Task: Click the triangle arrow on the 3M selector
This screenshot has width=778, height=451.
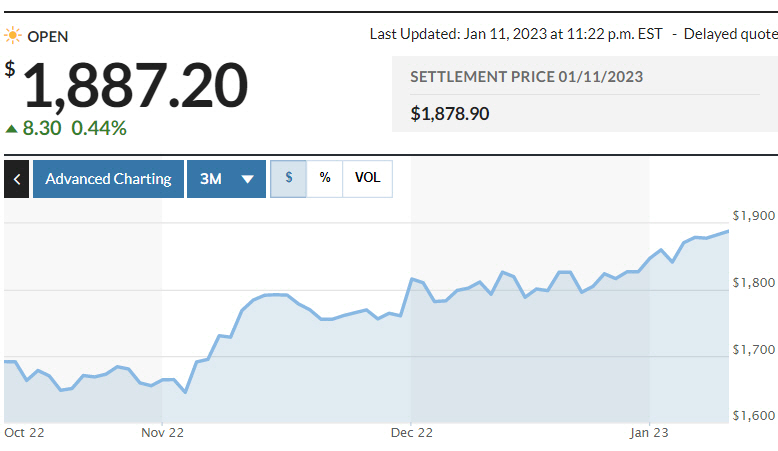Action: [248, 179]
